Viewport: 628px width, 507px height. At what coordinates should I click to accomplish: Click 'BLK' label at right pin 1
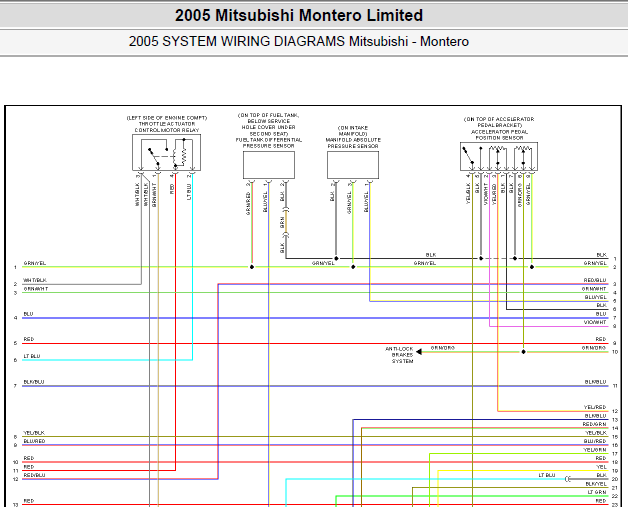pyautogui.click(x=602, y=255)
